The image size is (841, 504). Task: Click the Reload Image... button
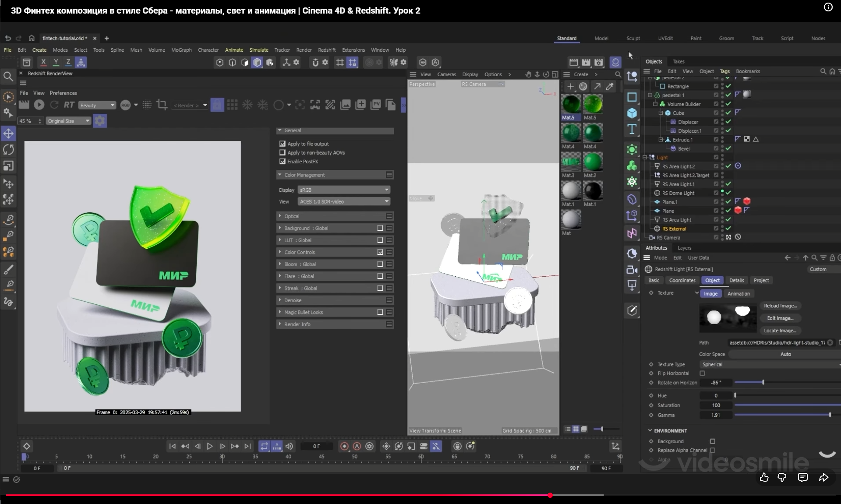coord(780,306)
